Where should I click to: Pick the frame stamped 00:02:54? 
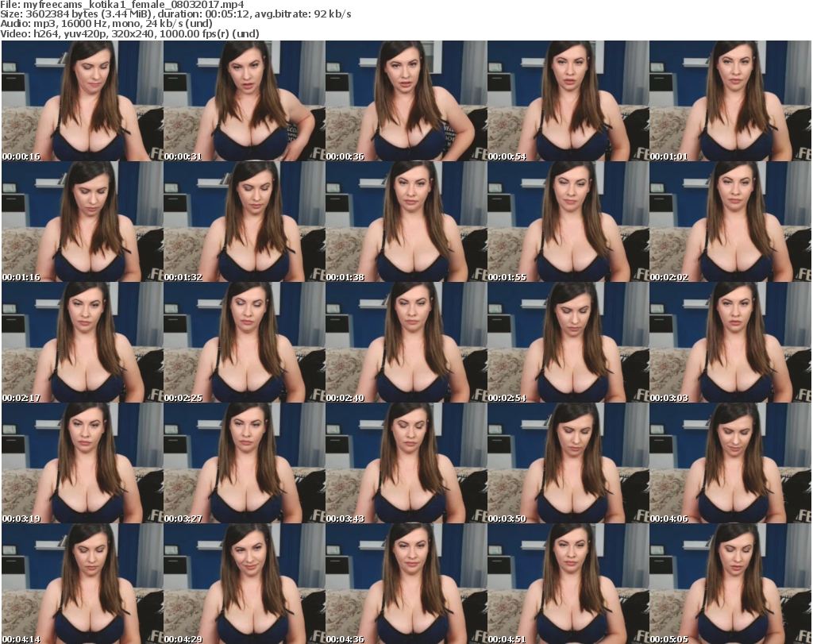pos(568,342)
